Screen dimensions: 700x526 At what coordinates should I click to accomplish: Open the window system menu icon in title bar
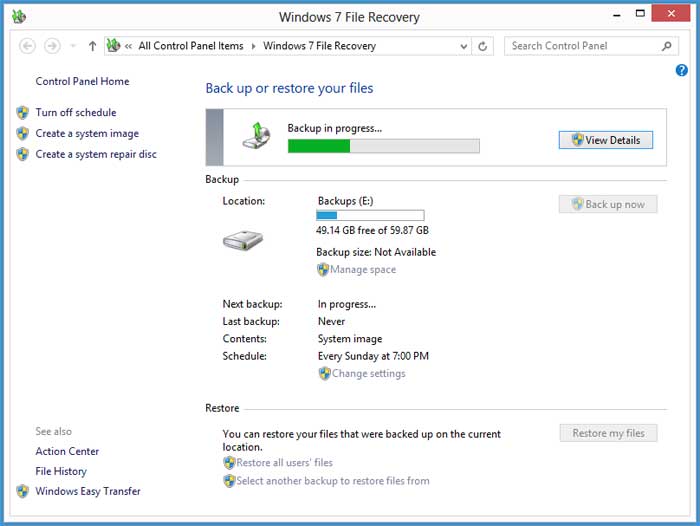(19, 16)
